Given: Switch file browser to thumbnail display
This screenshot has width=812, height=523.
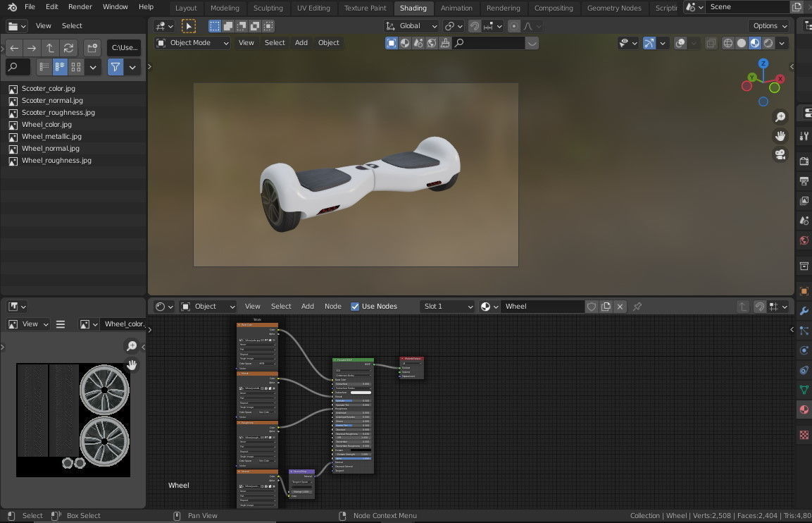Looking at the screenshot, I should coord(76,67).
